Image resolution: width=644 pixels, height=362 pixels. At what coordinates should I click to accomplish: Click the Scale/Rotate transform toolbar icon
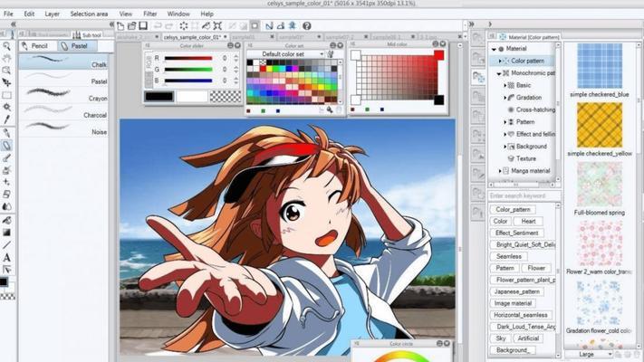[217, 26]
